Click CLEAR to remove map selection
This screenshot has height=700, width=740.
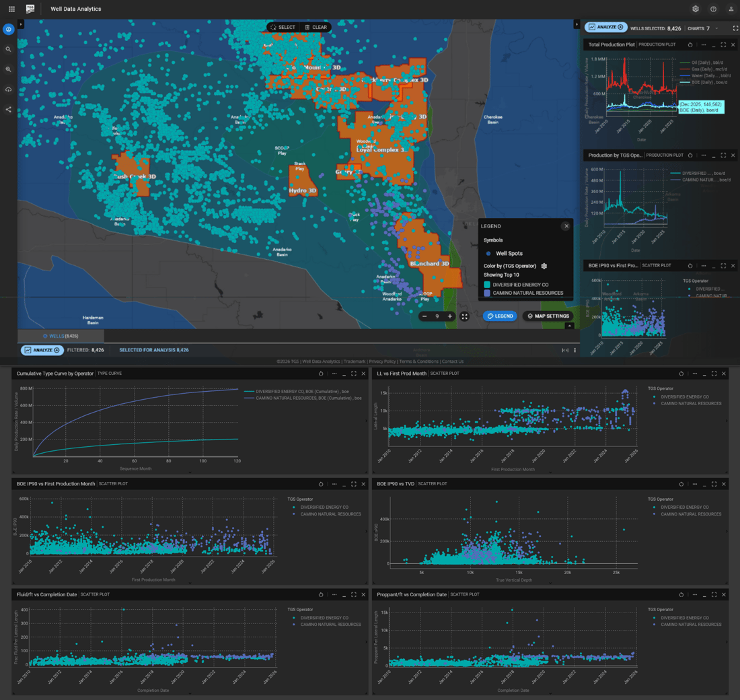316,28
